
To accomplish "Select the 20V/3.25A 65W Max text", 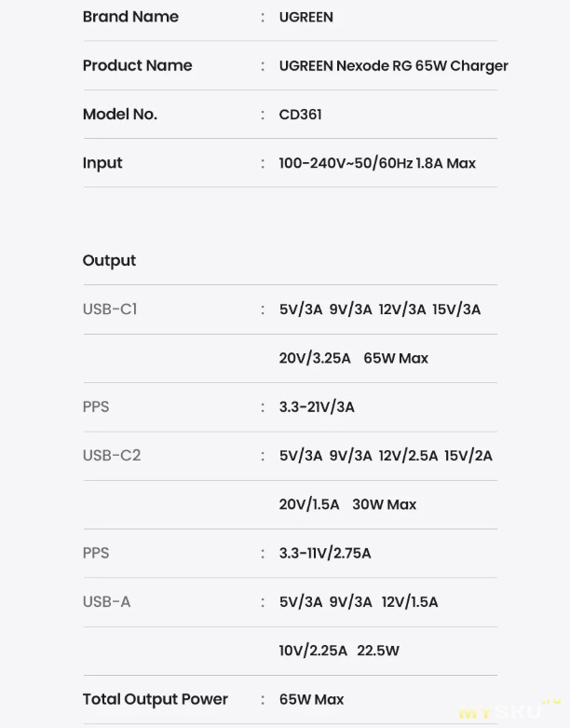I will coord(353,358).
